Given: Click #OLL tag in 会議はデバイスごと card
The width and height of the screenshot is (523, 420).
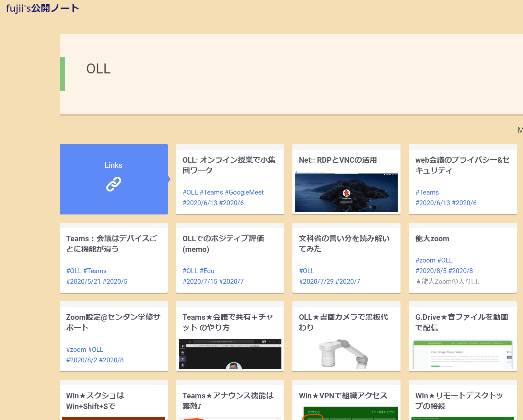Looking at the screenshot, I should tap(74, 271).
